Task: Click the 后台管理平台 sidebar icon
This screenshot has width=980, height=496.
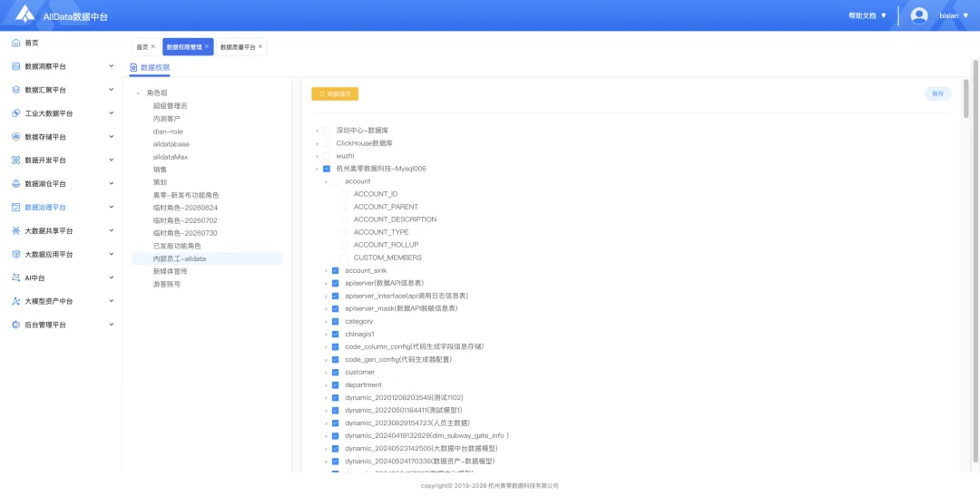Action: [16, 325]
